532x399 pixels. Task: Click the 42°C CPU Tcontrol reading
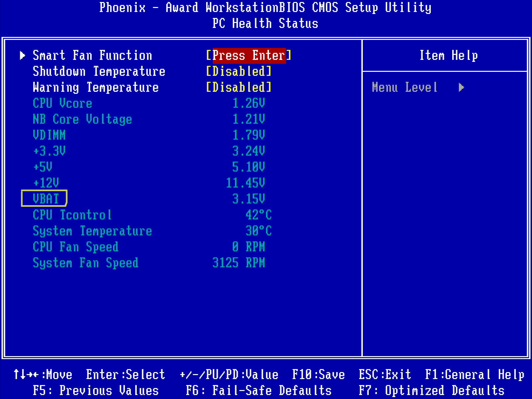click(x=259, y=215)
